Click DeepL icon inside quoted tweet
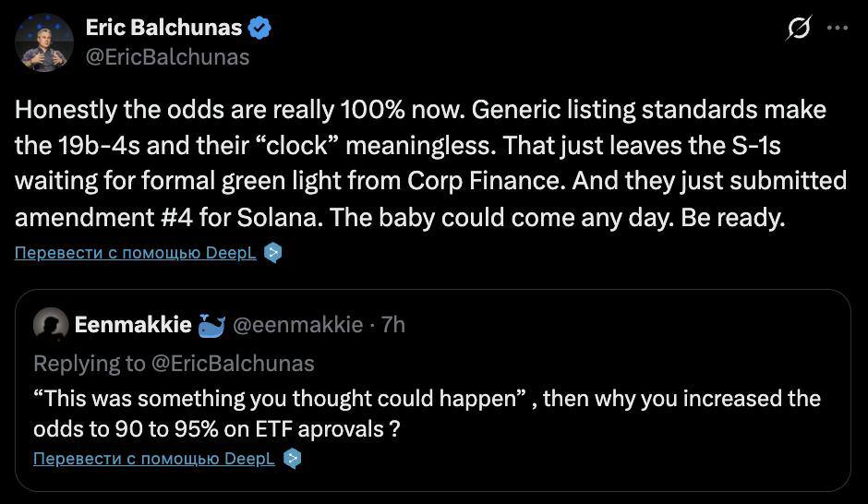 (292, 459)
